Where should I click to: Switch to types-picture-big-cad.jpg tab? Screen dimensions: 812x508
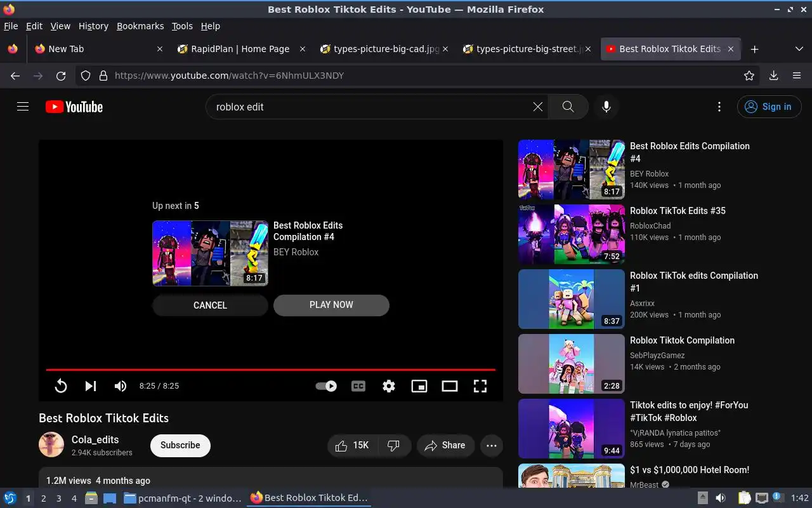[384, 49]
